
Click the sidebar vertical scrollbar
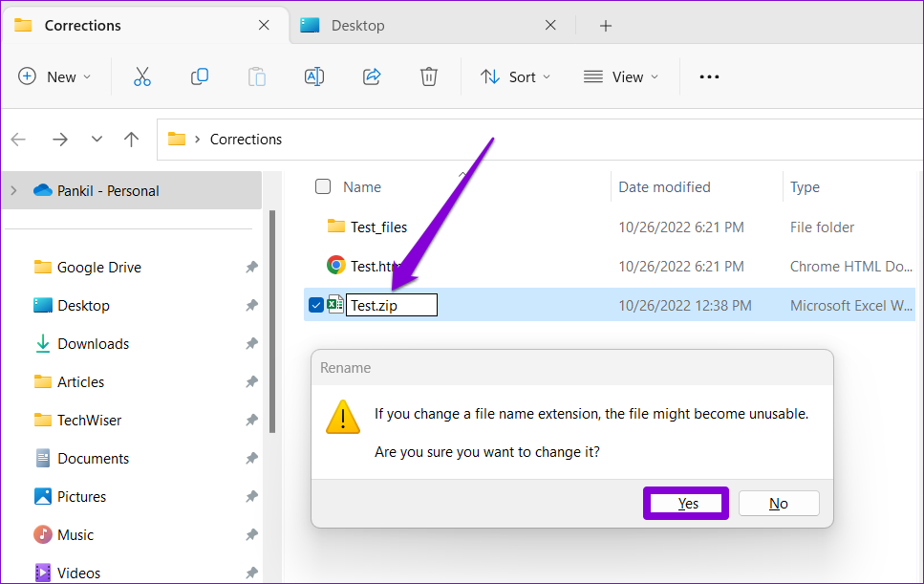click(x=272, y=322)
